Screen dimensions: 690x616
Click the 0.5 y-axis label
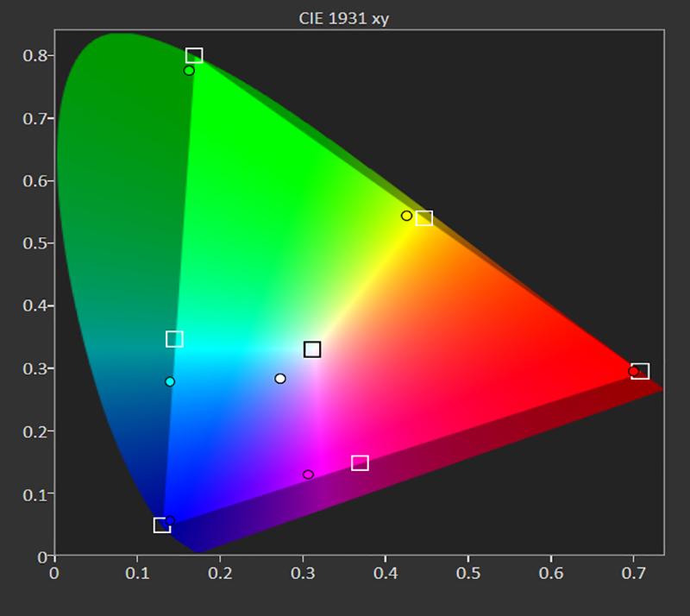(x=34, y=243)
